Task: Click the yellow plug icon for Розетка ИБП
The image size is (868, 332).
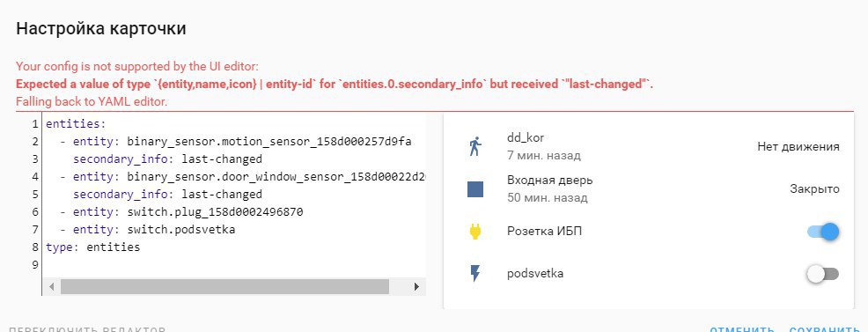Action: (x=475, y=232)
